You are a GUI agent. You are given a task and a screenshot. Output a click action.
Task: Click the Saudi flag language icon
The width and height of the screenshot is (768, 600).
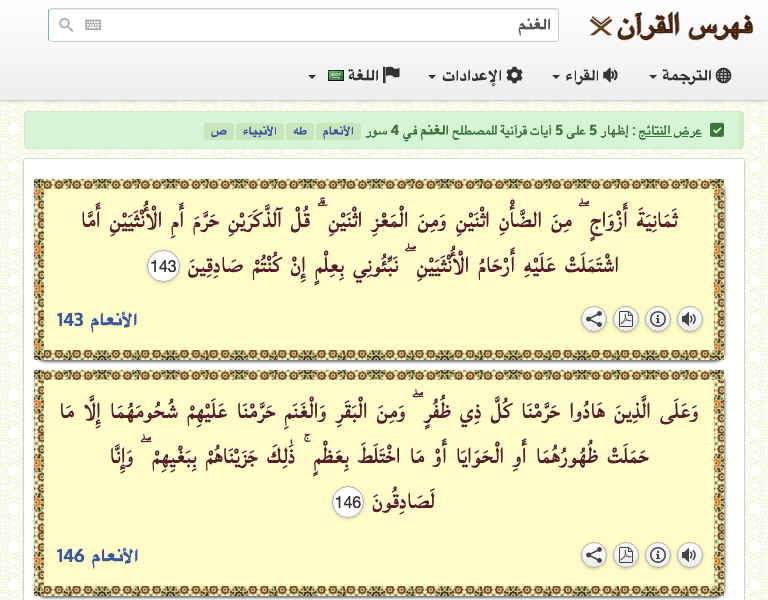click(x=336, y=76)
